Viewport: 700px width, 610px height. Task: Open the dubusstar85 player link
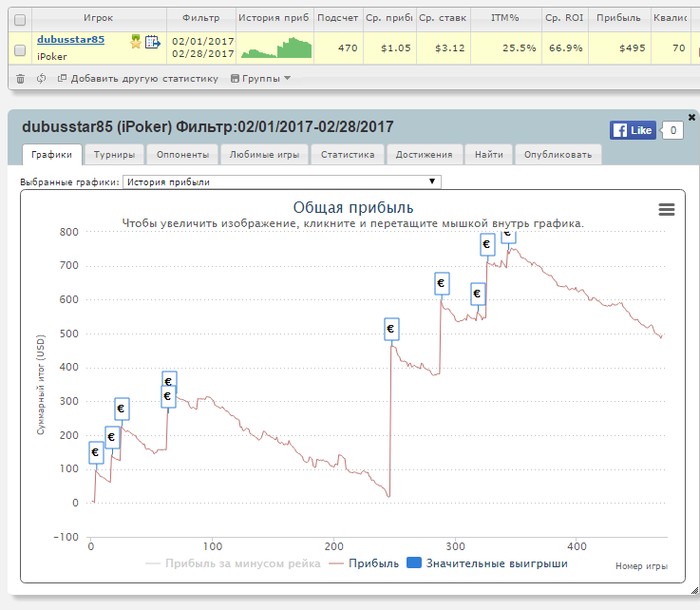click(71, 39)
